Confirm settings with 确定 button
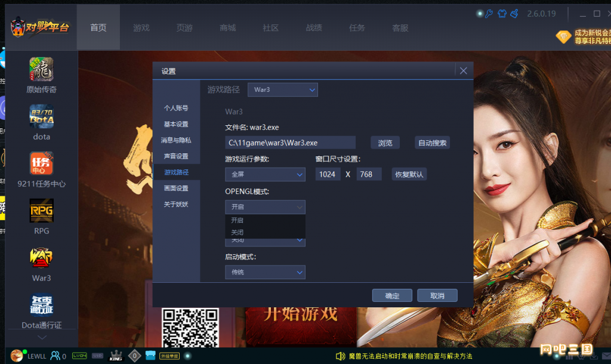Image resolution: width=611 pixels, height=364 pixels. coord(392,295)
